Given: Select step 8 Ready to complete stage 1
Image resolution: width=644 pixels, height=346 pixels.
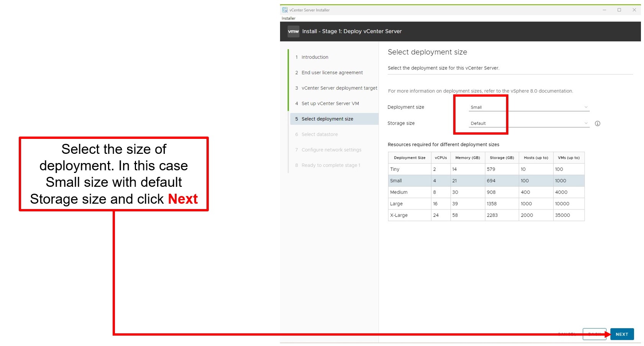Looking at the screenshot, I should [331, 165].
